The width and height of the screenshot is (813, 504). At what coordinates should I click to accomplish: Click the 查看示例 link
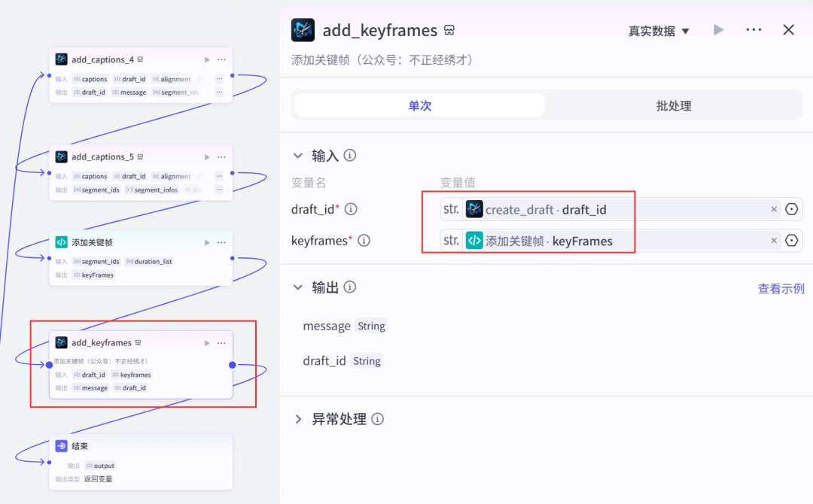pyautogui.click(x=781, y=288)
